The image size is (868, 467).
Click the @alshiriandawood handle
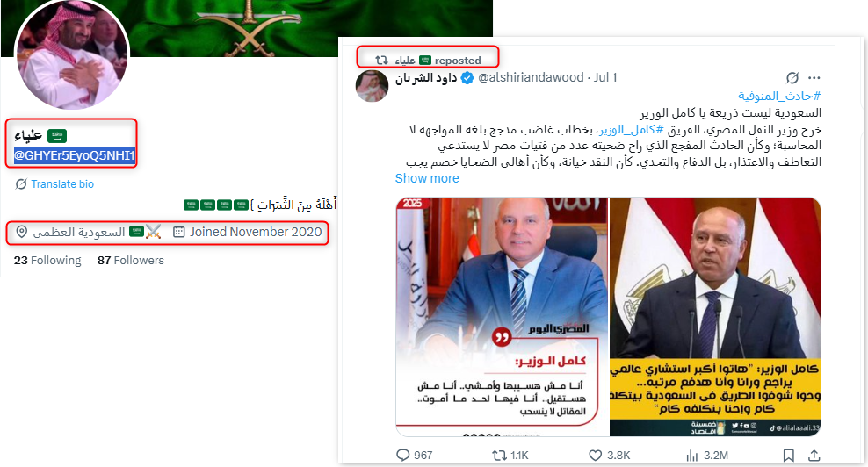click(531, 77)
